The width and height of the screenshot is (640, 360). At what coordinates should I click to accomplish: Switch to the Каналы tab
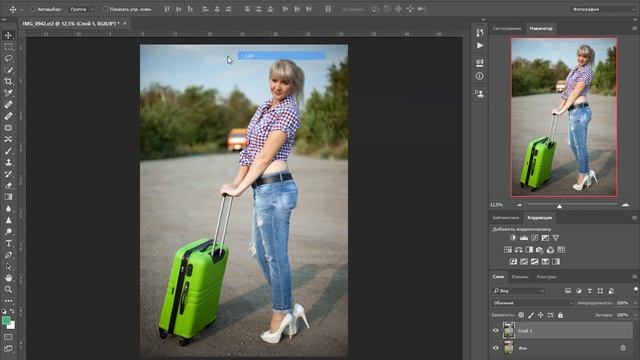(520, 277)
